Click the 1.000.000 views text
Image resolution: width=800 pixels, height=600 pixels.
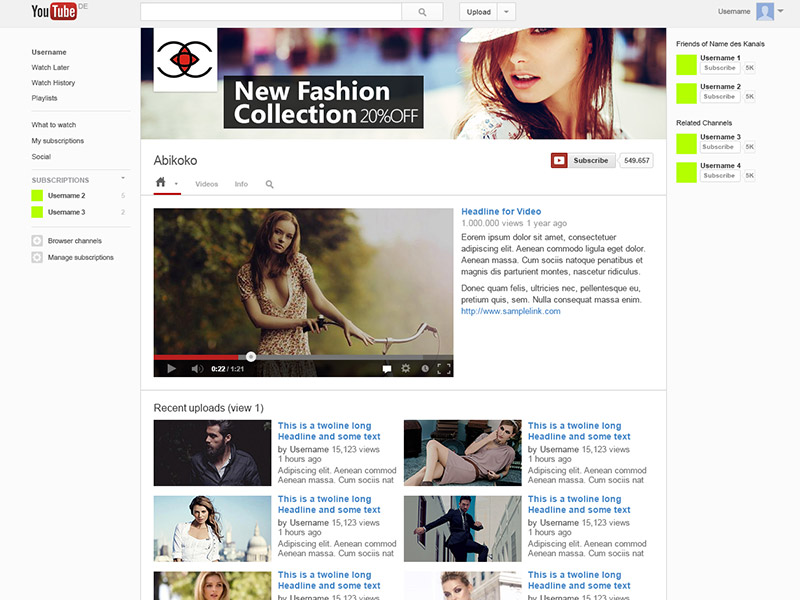(492, 223)
